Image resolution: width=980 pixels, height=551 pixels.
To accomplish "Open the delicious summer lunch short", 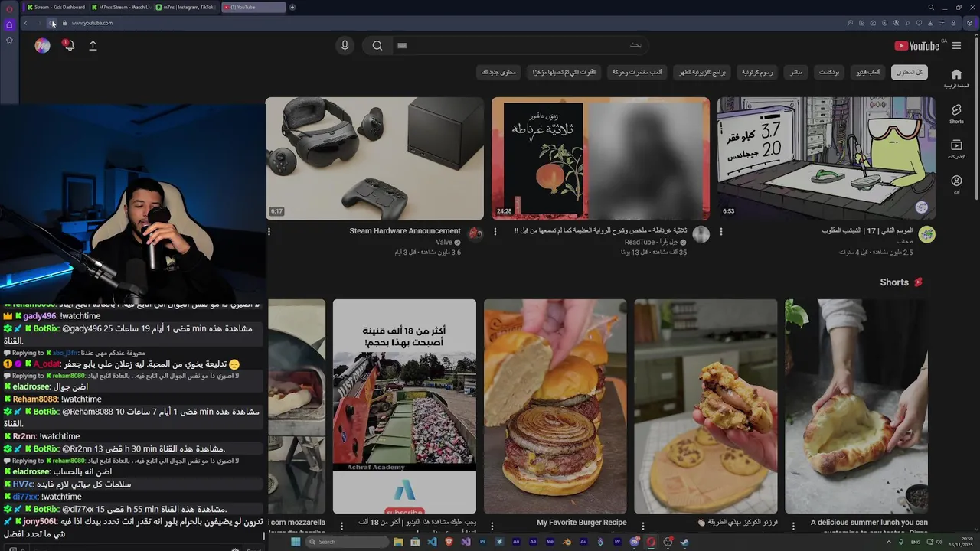I will click(x=856, y=406).
